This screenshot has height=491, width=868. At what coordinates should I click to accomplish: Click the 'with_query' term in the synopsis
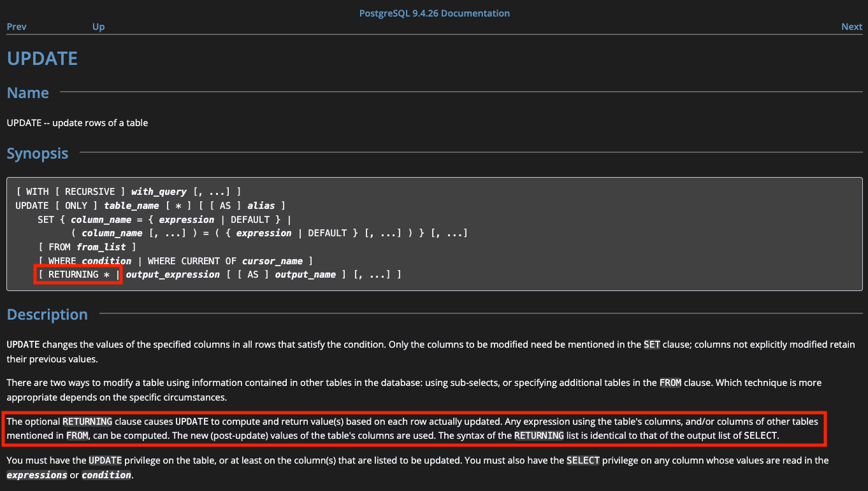tap(159, 192)
